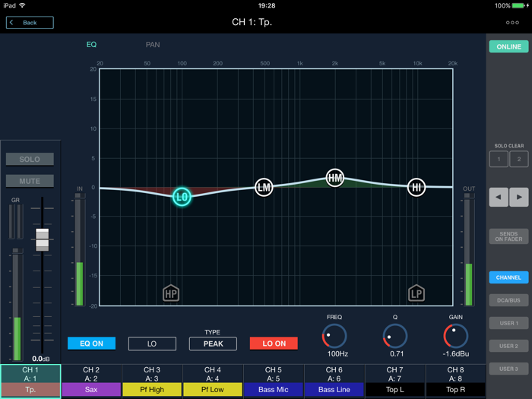The width and height of the screenshot is (532, 399).
Task: Go Back to previous screen
Action: [30, 22]
